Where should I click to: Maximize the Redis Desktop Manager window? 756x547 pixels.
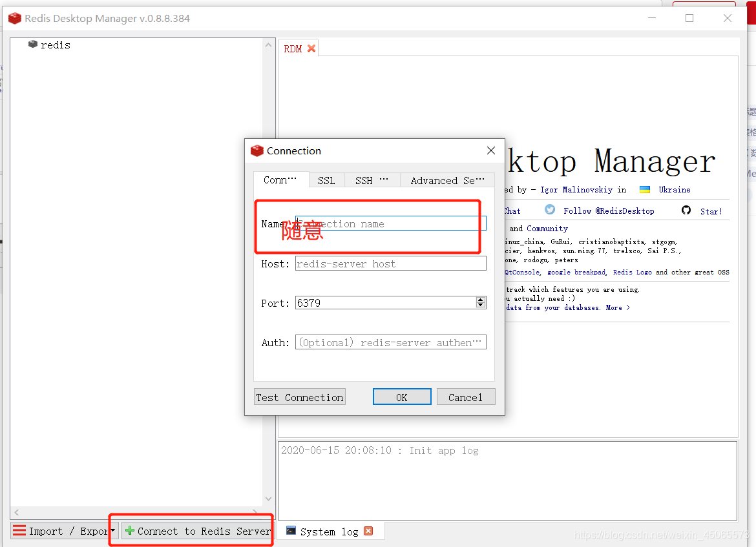pyautogui.click(x=689, y=18)
